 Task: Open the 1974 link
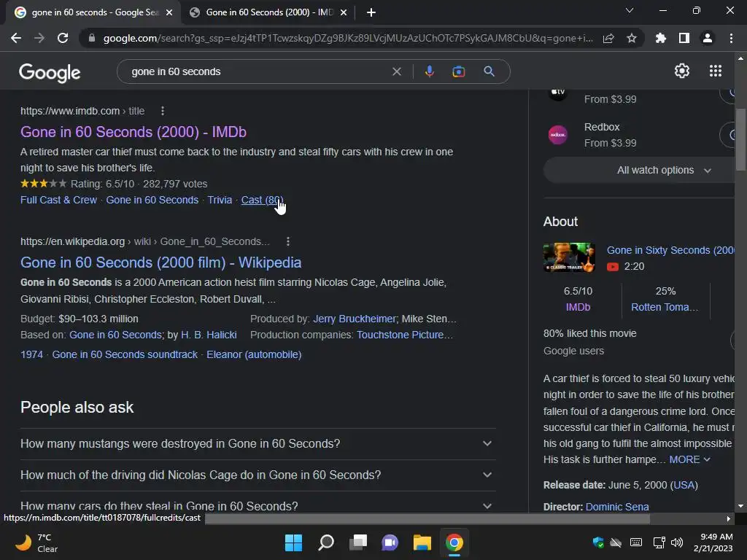31,354
